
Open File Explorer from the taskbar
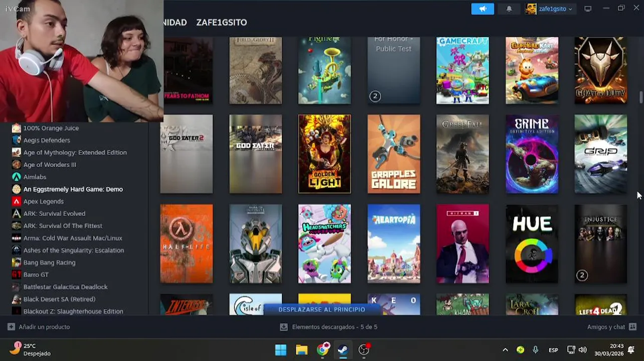(301, 349)
